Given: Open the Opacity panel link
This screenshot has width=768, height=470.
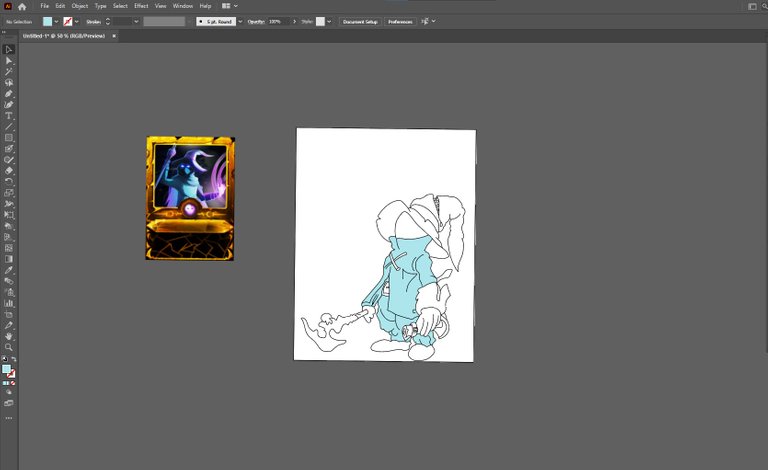Looking at the screenshot, I should tap(256, 22).
